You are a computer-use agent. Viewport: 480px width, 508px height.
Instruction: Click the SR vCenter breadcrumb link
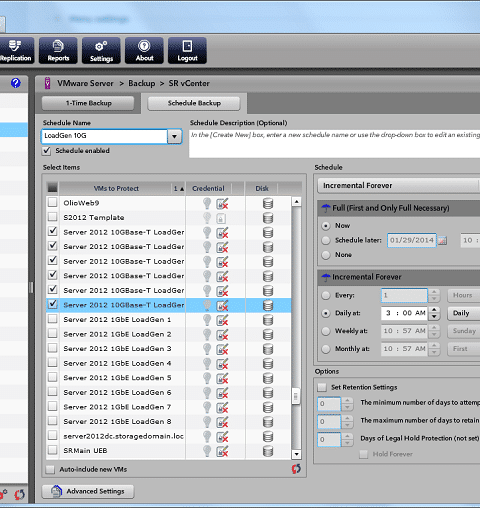click(x=189, y=83)
